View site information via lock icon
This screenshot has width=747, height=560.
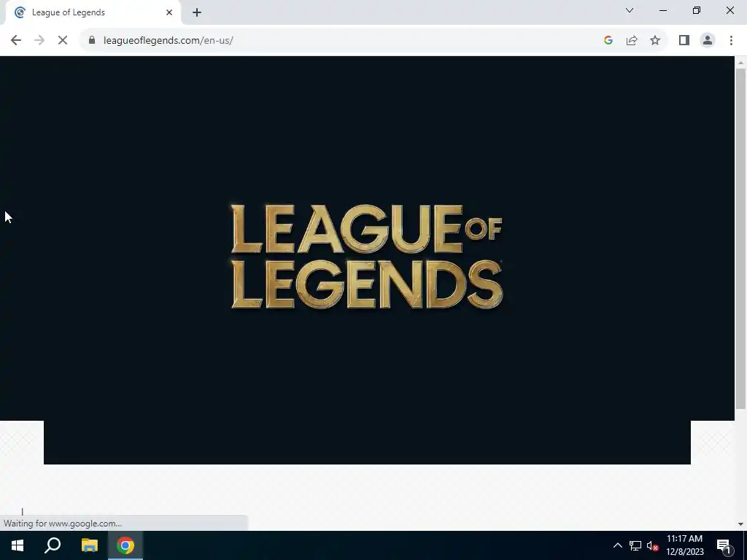92,40
